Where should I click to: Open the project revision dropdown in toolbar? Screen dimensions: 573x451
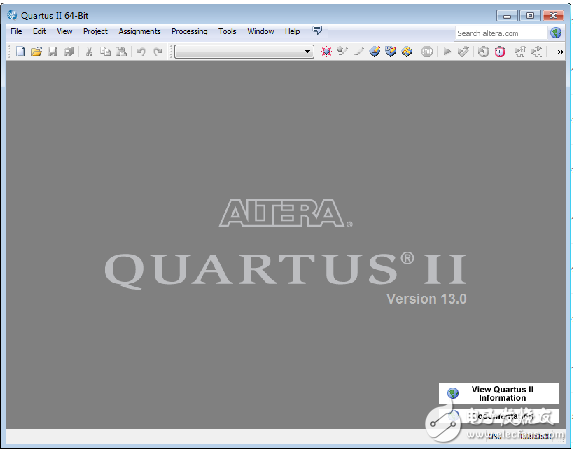[x=244, y=52]
